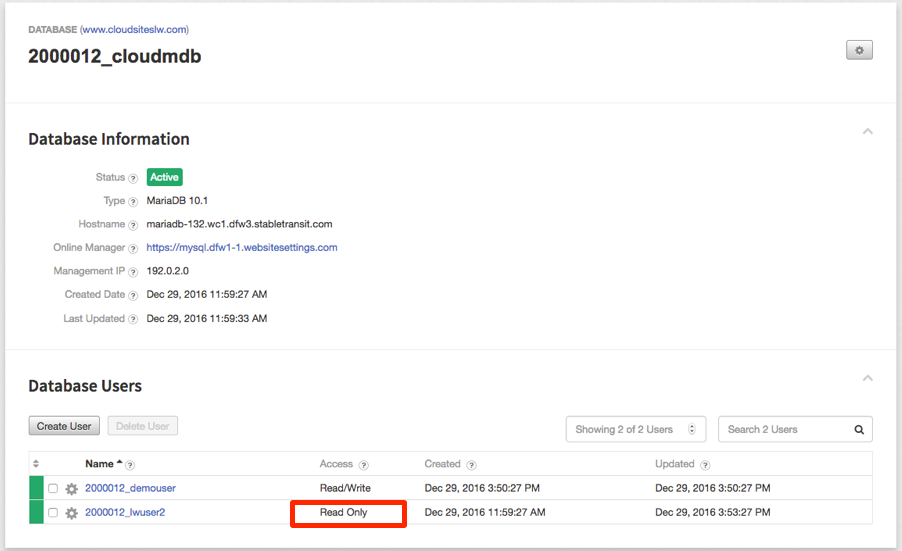Open gear menu for 2000012_lwuser2
This screenshot has height=551, width=902.
71,513
